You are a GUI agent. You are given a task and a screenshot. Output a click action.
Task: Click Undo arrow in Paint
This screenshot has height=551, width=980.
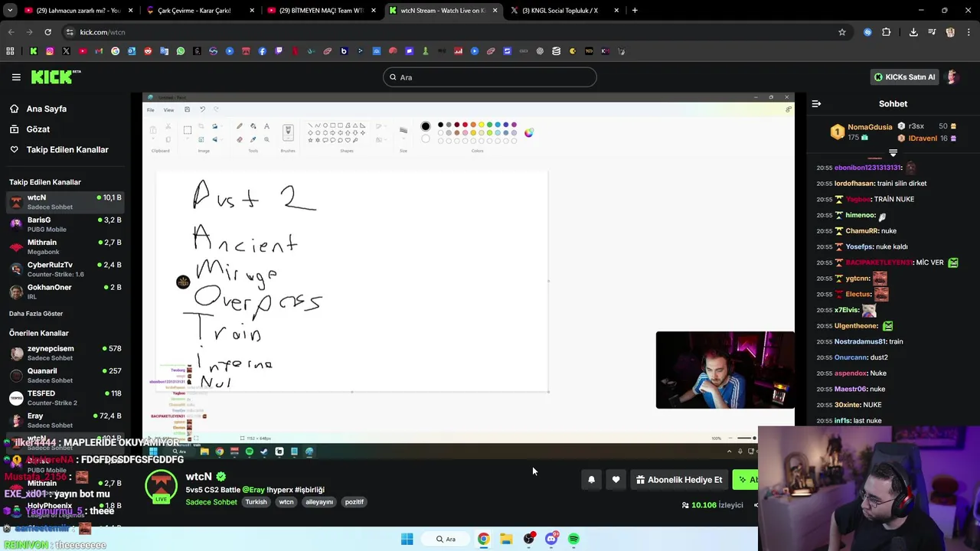pyautogui.click(x=202, y=110)
